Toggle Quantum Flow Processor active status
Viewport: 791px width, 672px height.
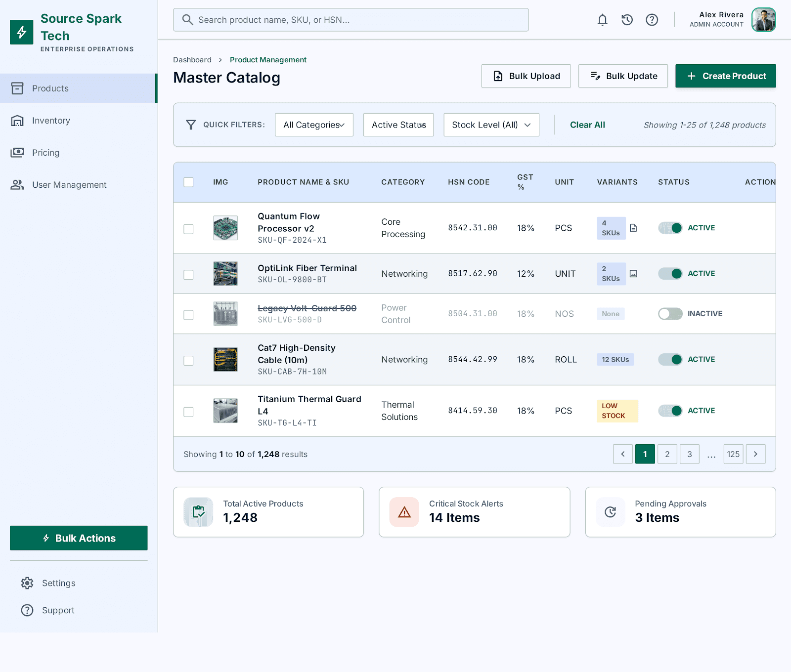[670, 228]
